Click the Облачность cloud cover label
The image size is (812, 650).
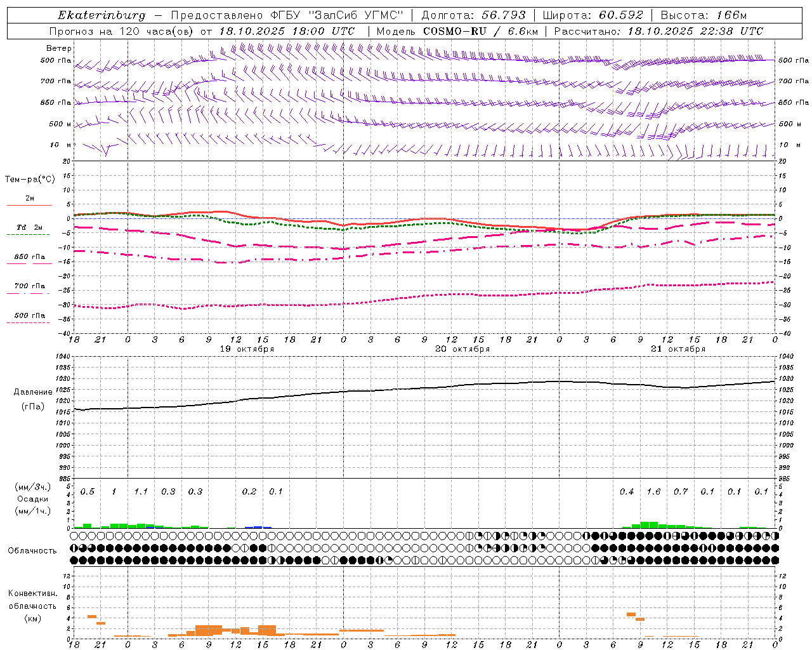[32, 551]
